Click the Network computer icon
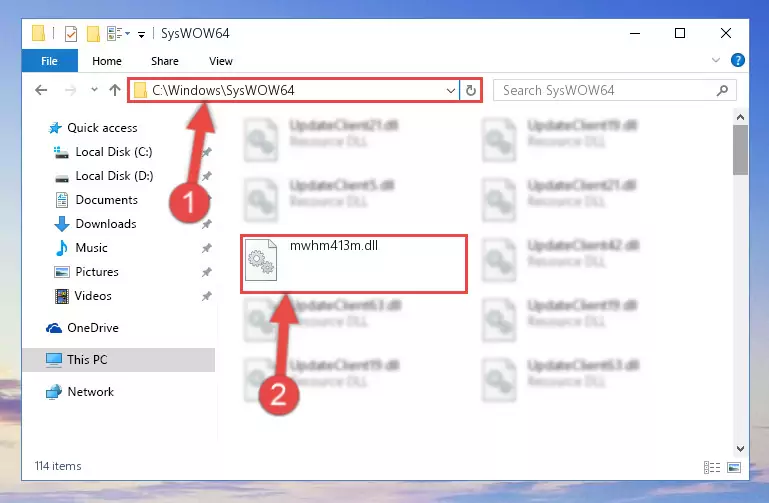 [54, 392]
